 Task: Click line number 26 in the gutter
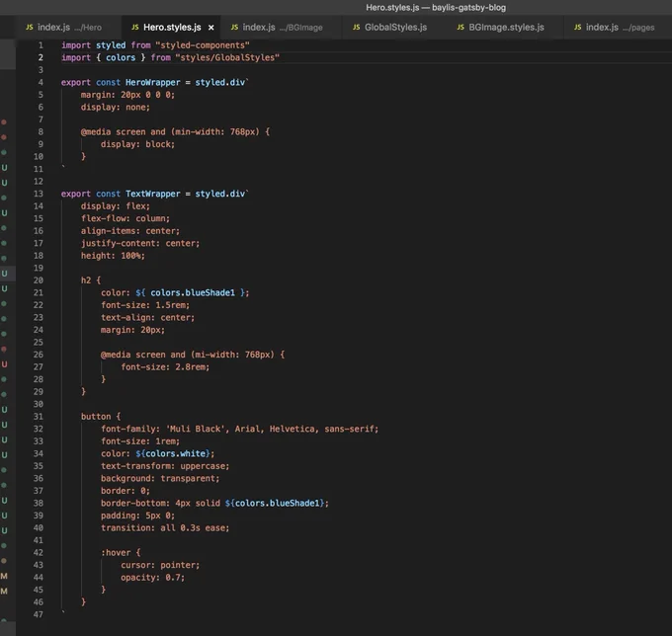[x=39, y=355]
